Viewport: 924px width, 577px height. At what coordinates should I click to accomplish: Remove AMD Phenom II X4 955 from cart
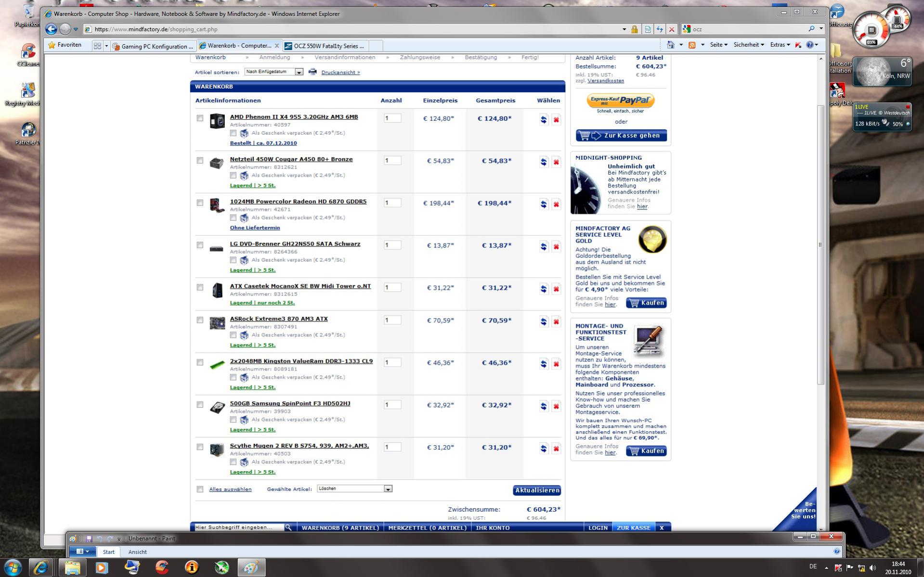tap(556, 120)
